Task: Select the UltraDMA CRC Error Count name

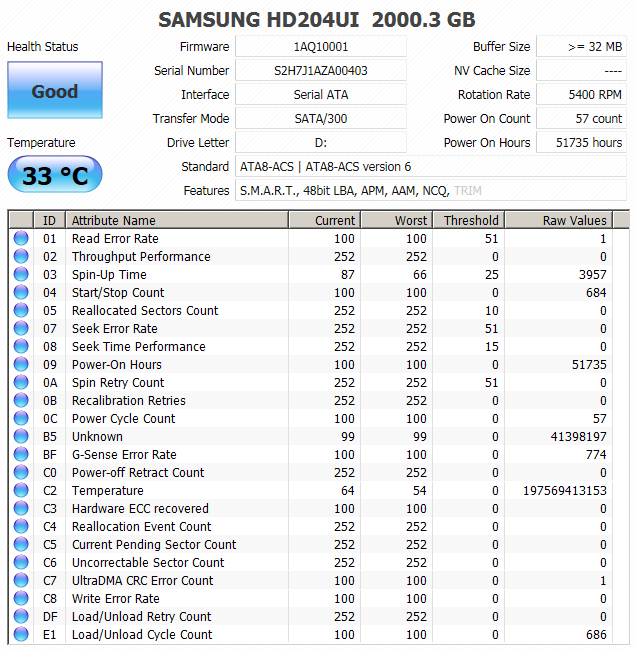Action: (x=142, y=580)
